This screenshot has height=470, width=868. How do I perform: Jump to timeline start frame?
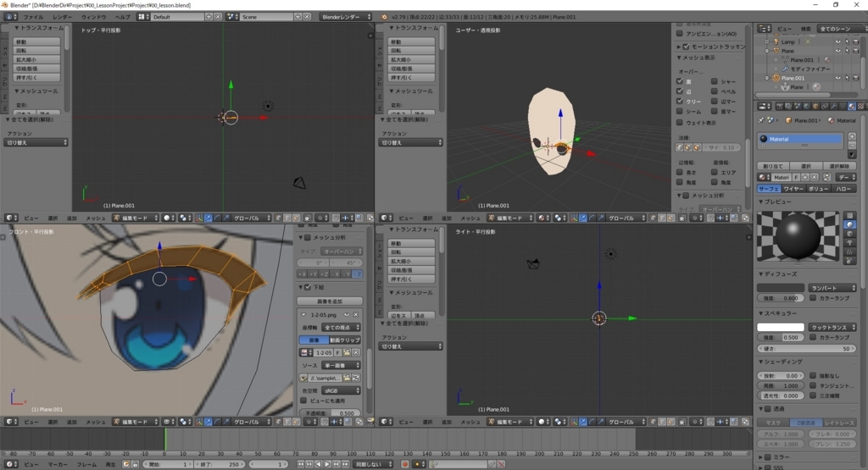click(x=301, y=464)
